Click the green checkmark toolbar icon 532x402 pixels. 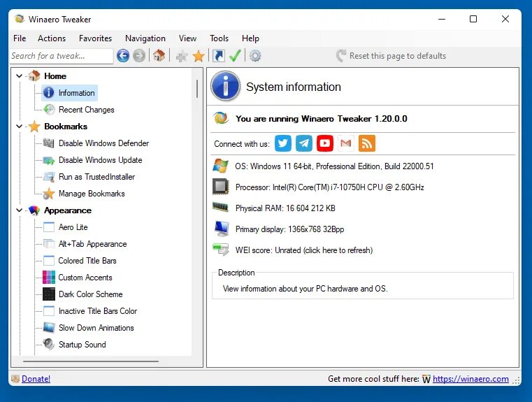tap(235, 56)
